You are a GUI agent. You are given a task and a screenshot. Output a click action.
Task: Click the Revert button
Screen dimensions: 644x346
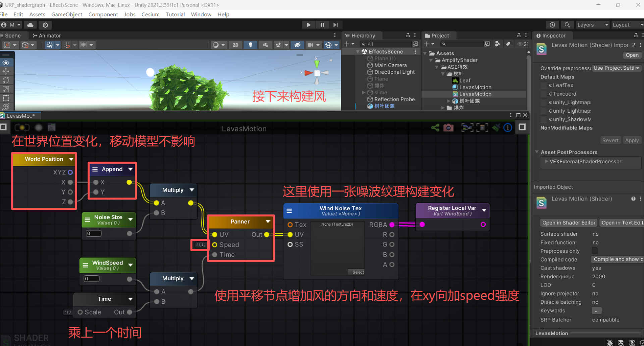tap(610, 140)
